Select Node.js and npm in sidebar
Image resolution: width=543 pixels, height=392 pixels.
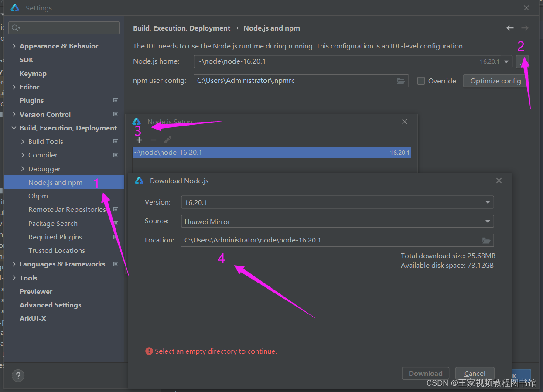coord(64,182)
